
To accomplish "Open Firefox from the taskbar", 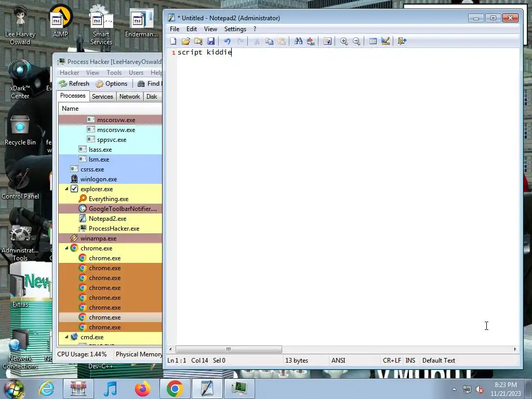I will [x=143, y=389].
